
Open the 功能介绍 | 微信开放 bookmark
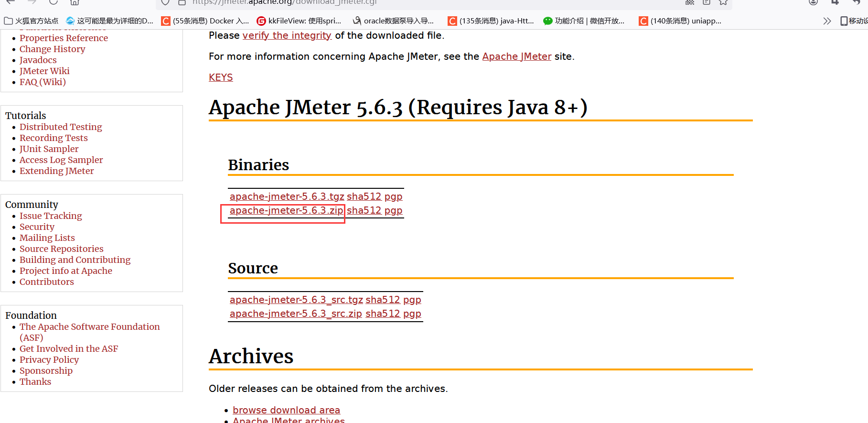(584, 21)
